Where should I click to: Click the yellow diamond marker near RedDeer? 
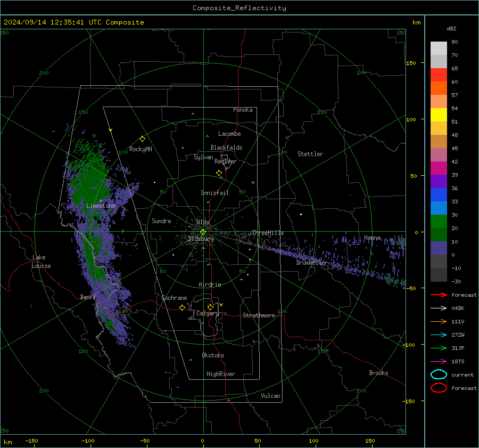pyautogui.click(x=219, y=173)
